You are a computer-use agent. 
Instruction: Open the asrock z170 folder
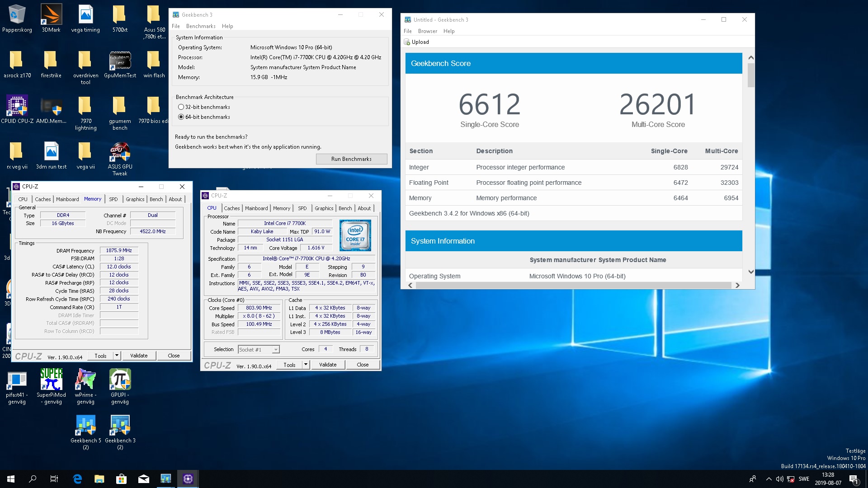pos(17,64)
